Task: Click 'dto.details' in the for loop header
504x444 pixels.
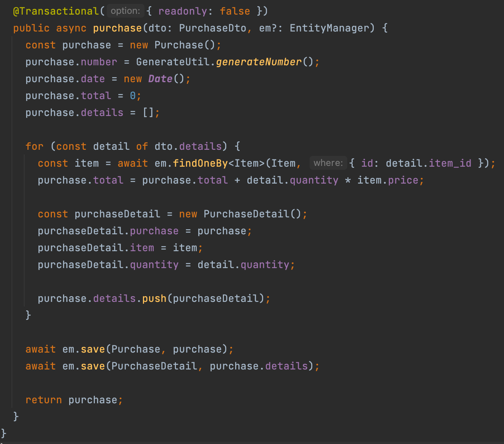Action: (188, 146)
